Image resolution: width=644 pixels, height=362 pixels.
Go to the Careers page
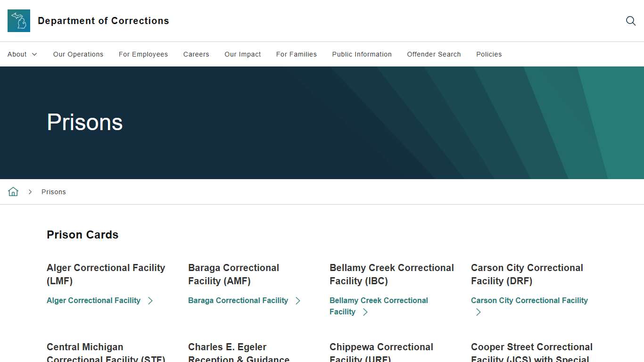tap(196, 54)
